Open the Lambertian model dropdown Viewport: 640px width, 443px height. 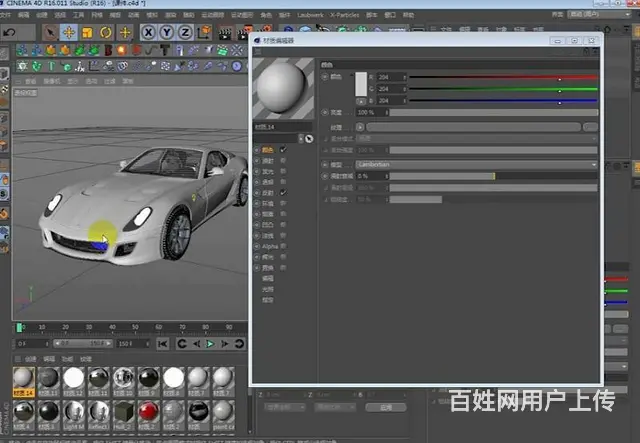[x=476, y=165]
